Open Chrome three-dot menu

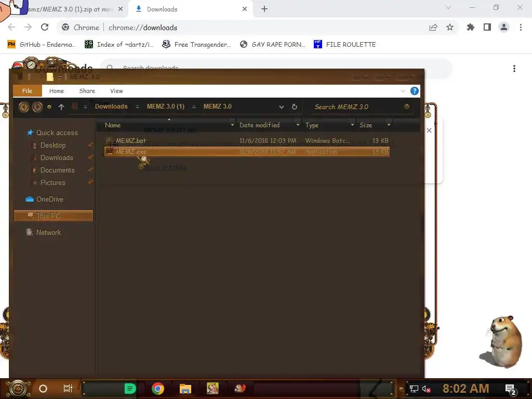point(521,28)
